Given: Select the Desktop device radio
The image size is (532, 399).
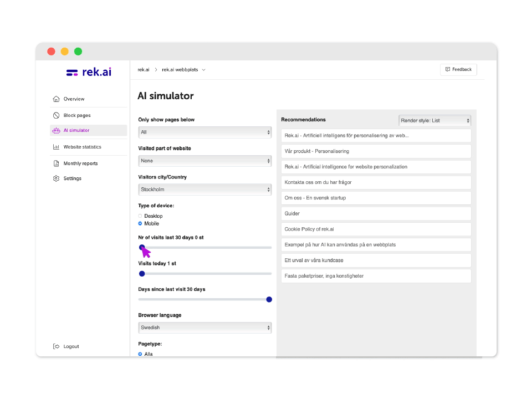Looking at the screenshot, I should pos(140,216).
